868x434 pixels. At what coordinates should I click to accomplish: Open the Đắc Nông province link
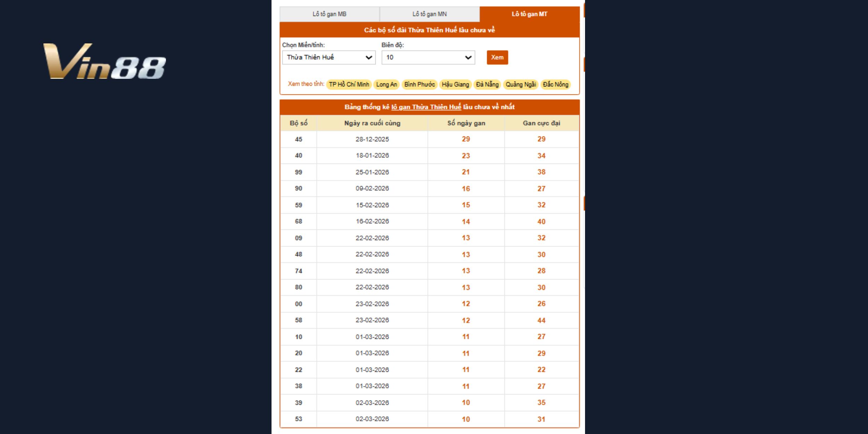(556, 84)
